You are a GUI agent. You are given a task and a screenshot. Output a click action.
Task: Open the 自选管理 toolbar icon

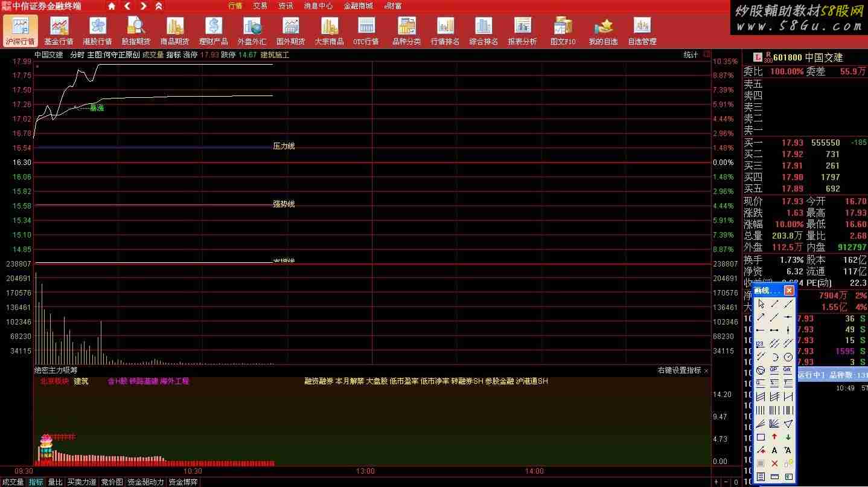pos(642,31)
